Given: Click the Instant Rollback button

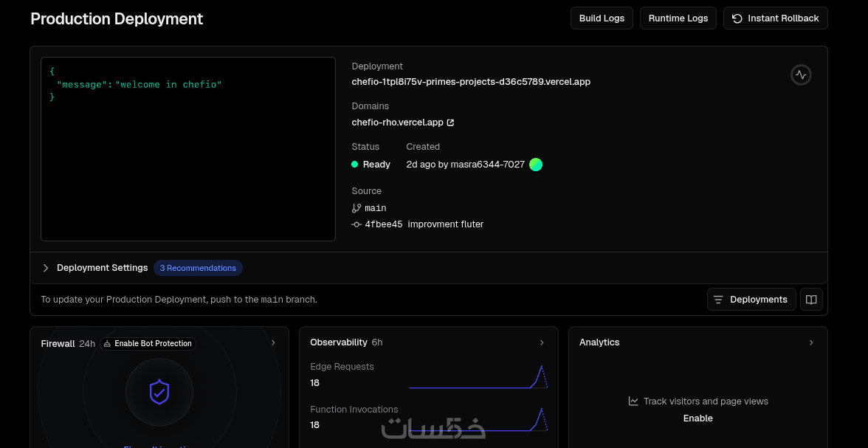Looking at the screenshot, I should pyautogui.click(x=775, y=18).
